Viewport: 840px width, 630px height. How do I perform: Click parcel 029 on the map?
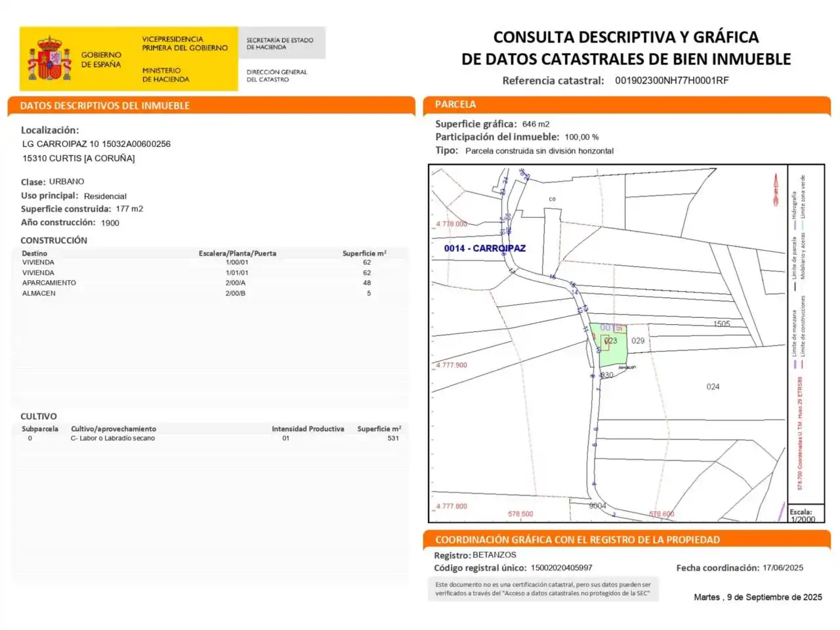click(x=638, y=341)
